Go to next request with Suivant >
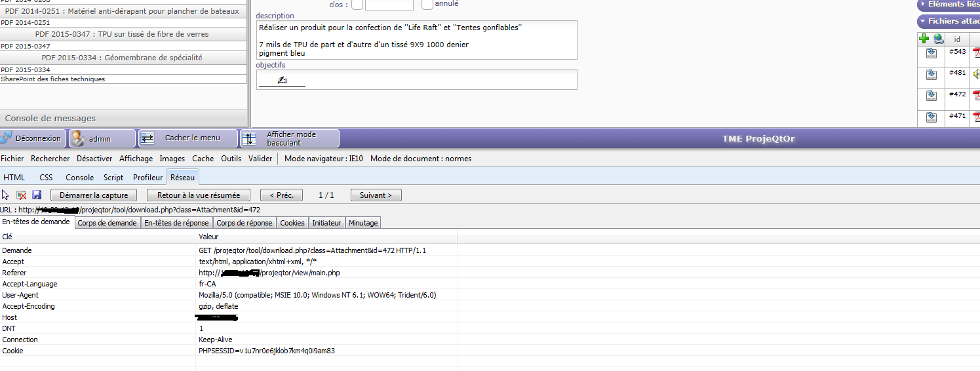The height and width of the screenshot is (371, 980). (376, 195)
